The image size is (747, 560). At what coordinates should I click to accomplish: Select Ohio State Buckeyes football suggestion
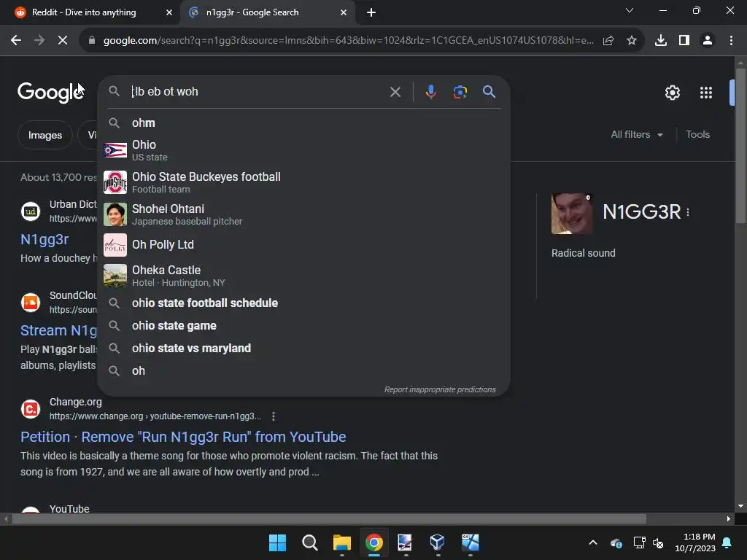(303, 182)
